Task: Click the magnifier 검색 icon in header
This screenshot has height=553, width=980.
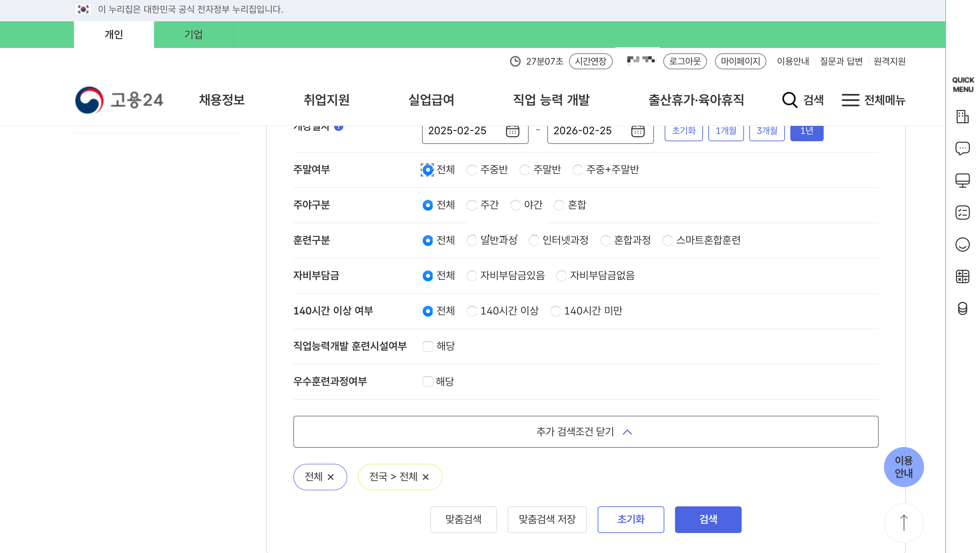Action: [789, 100]
